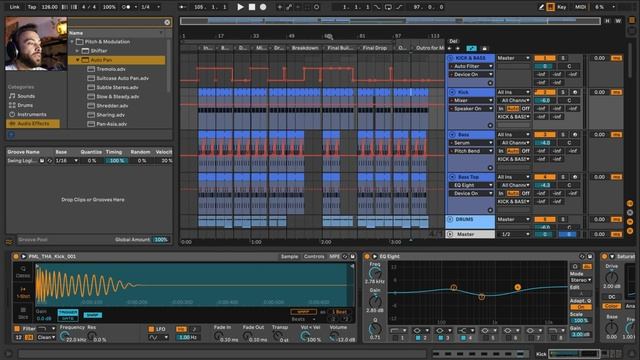Open the 1/4 quantization menu
Screen dimensions: 640x360
[150, 7]
